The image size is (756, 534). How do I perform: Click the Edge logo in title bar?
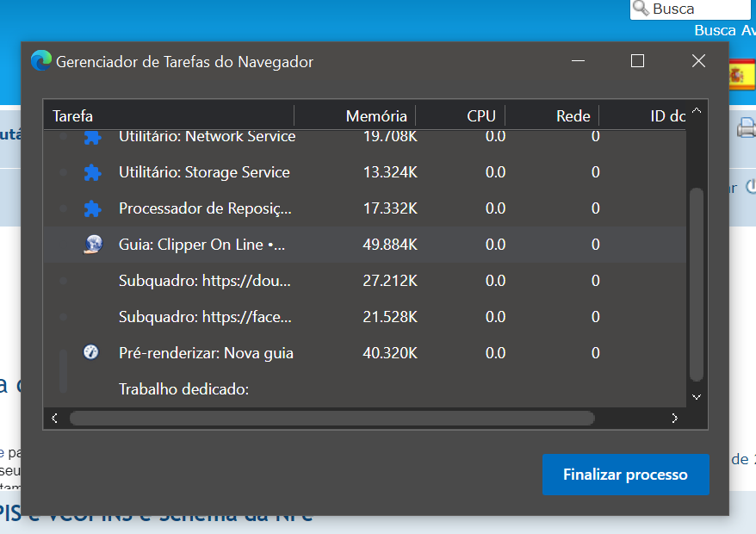(40, 61)
